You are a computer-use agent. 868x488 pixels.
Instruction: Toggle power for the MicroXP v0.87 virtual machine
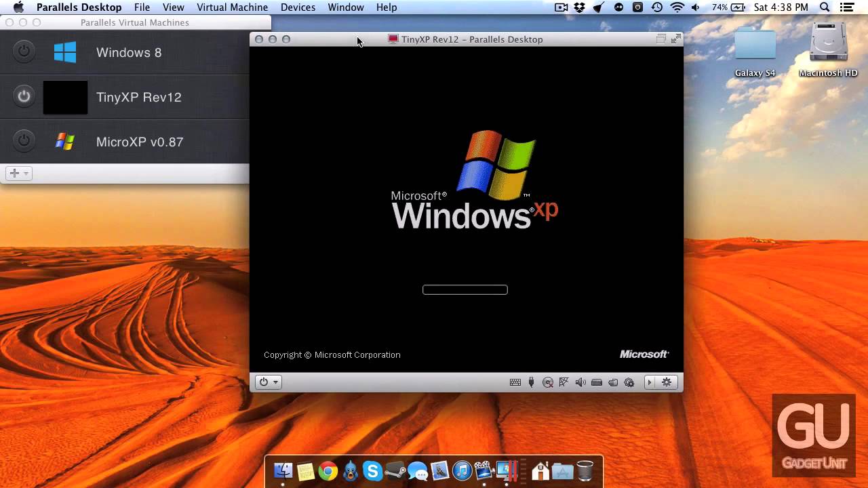[24, 141]
